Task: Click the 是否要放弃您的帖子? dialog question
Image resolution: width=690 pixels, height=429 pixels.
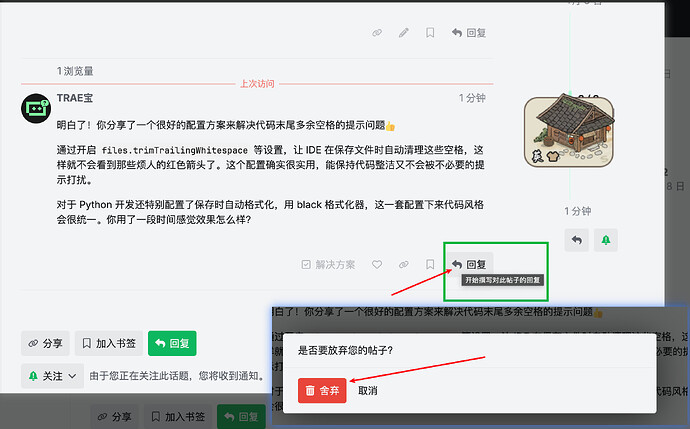Action: coord(345,351)
